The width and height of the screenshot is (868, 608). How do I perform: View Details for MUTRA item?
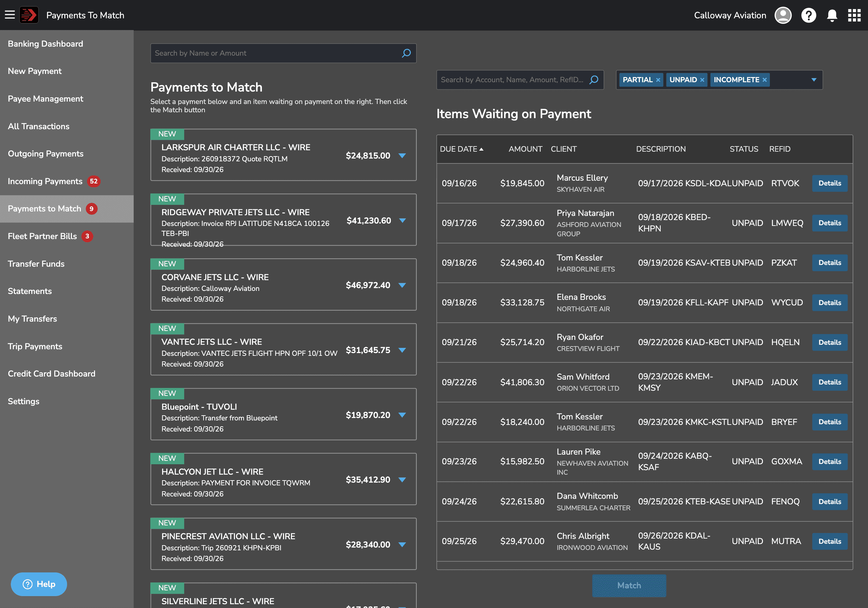tap(829, 541)
